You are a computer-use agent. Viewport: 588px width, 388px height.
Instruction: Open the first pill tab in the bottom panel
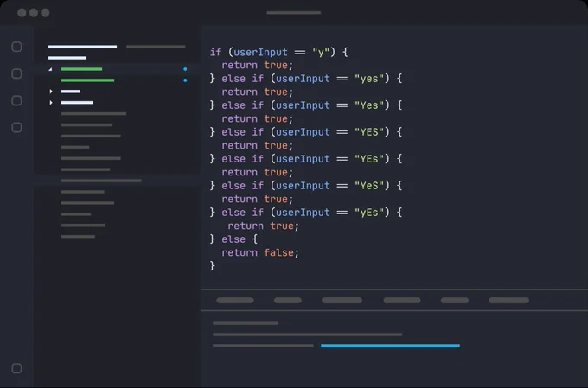tap(235, 300)
